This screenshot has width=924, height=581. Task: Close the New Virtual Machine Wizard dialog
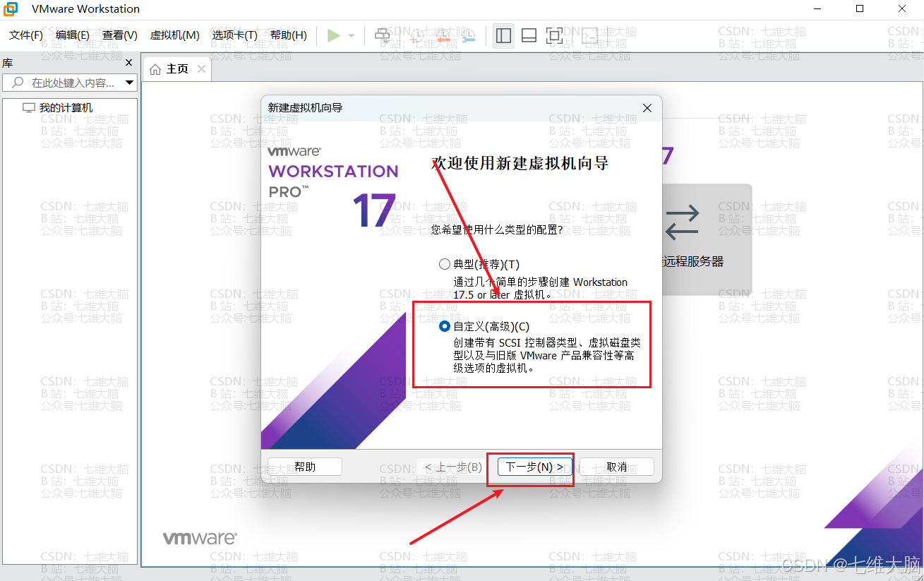pos(647,108)
